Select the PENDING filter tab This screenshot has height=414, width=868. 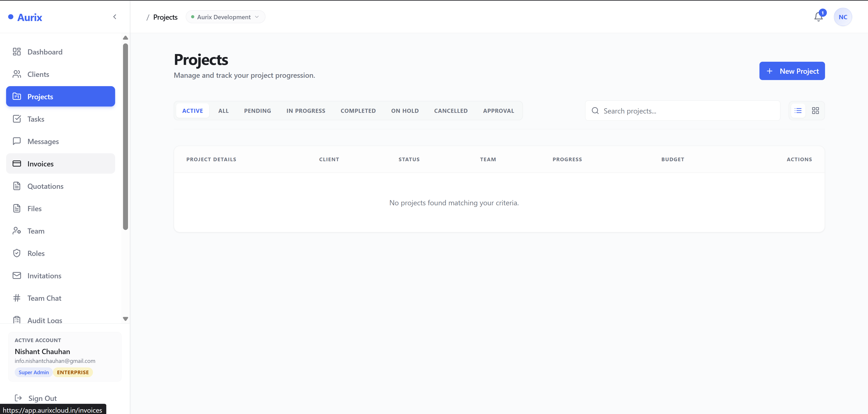pyautogui.click(x=257, y=111)
